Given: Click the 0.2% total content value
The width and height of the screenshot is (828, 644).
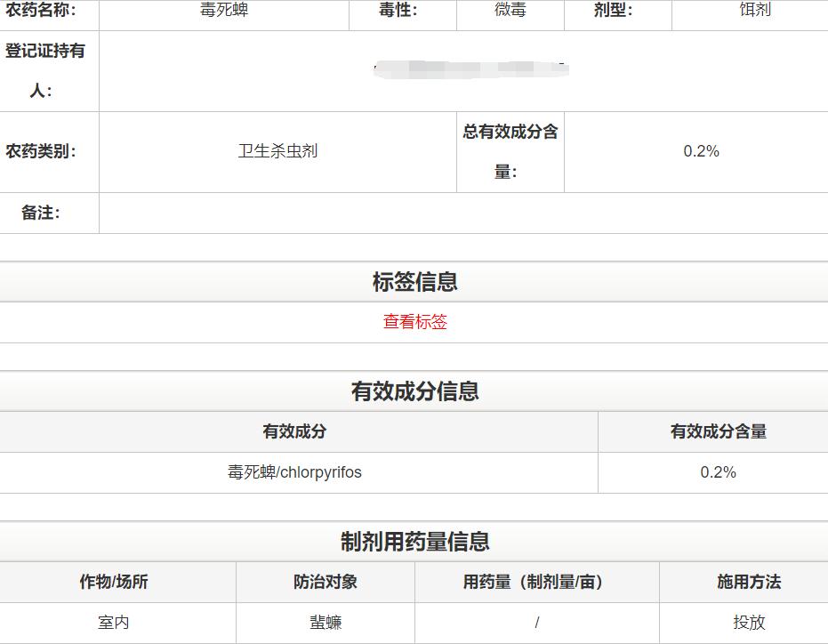Looking at the screenshot, I should click(700, 151).
